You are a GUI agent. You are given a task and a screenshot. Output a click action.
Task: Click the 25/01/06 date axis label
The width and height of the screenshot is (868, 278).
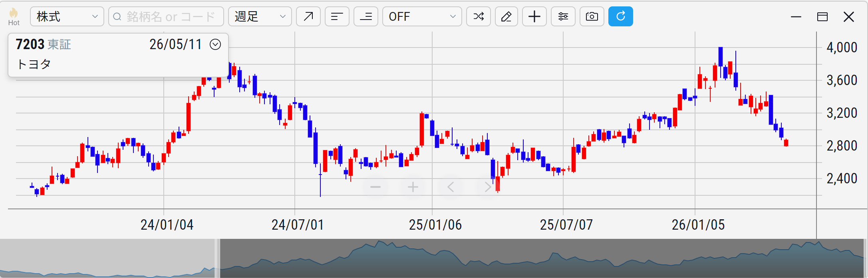[x=435, y=225]
